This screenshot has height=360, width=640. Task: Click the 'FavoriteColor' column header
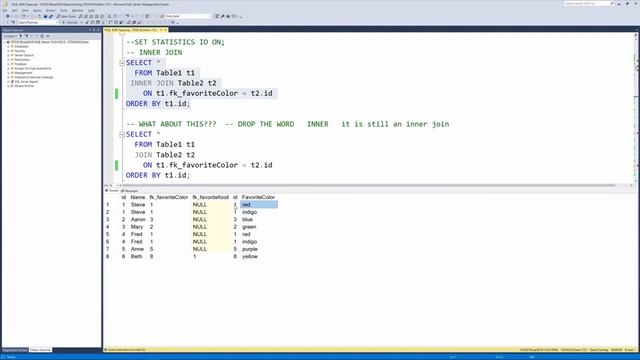tap(258, 197)
